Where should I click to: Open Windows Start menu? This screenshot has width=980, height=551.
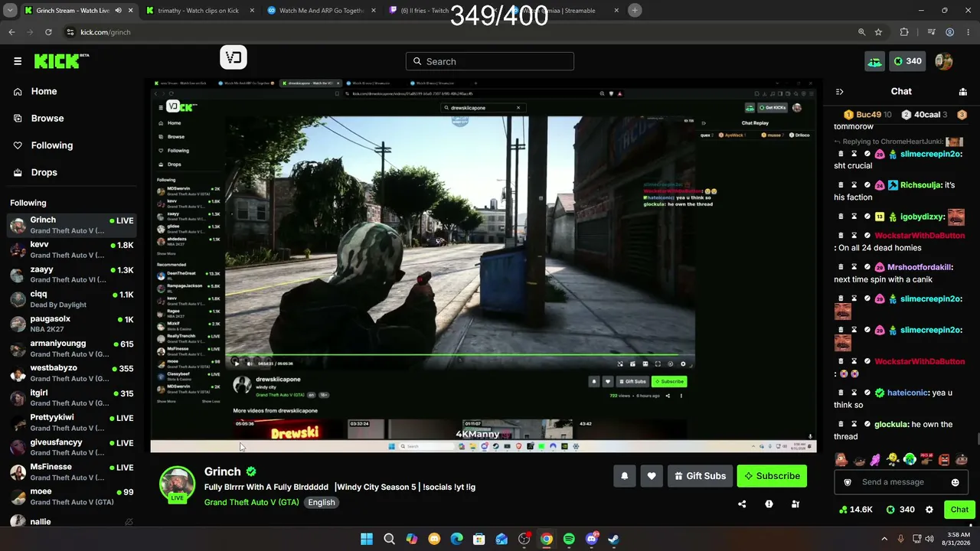(367, 539)
